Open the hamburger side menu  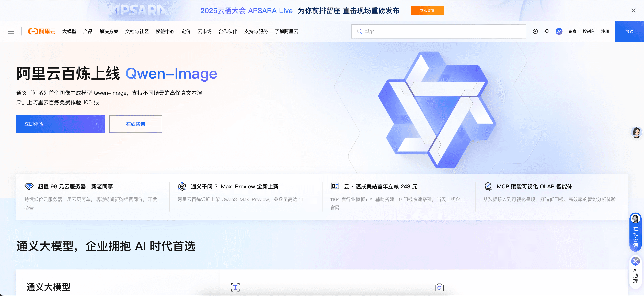pos(11,31)
